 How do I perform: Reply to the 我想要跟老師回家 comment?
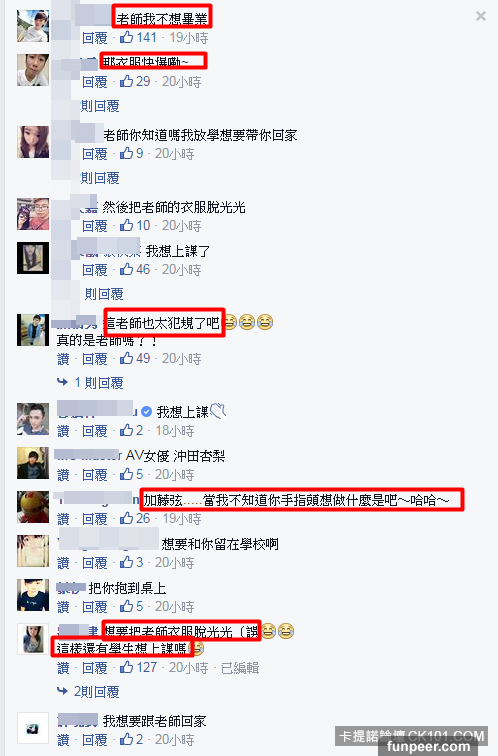[x=94, y=740]
